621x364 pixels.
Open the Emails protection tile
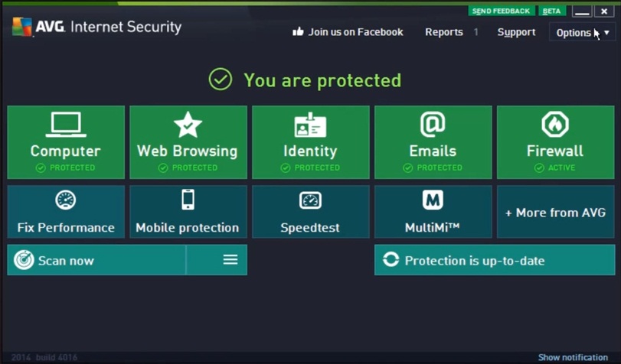[433, 142]
